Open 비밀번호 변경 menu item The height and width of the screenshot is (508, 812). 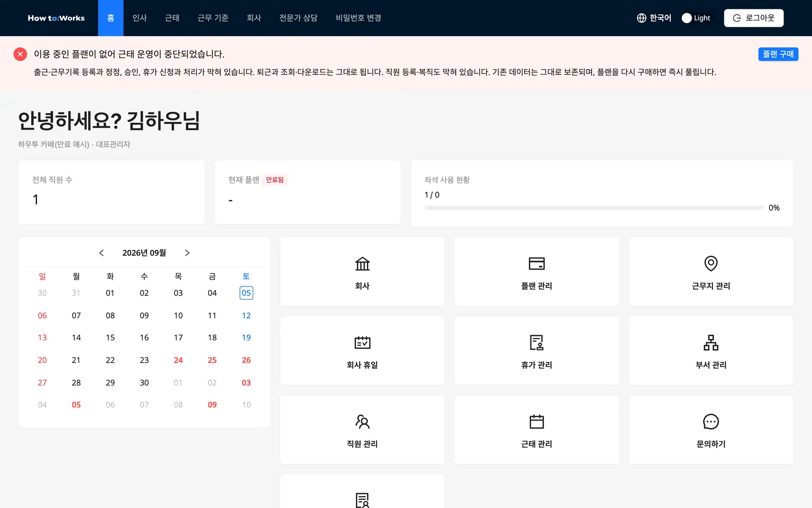pyautogui.click(x=358, y=18)
